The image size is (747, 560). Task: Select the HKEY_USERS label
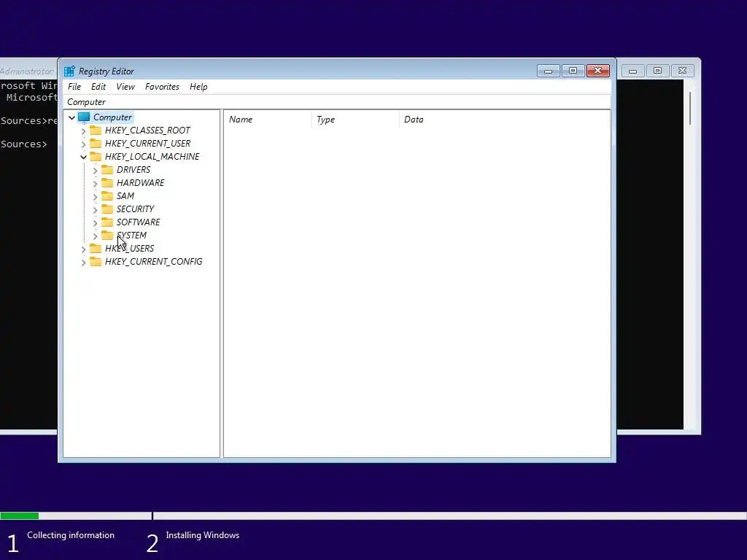pos(129,248)
